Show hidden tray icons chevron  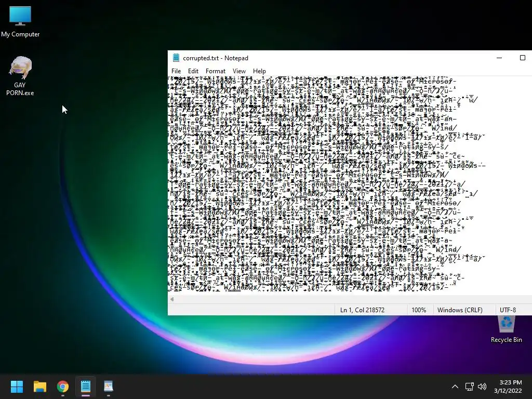[455, 387]
